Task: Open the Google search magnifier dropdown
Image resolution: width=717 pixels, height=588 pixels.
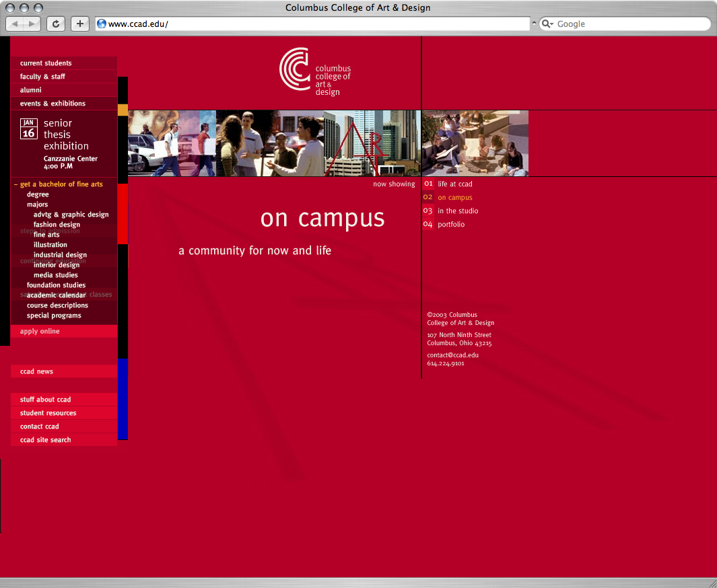Action: [x=547, y=24]
